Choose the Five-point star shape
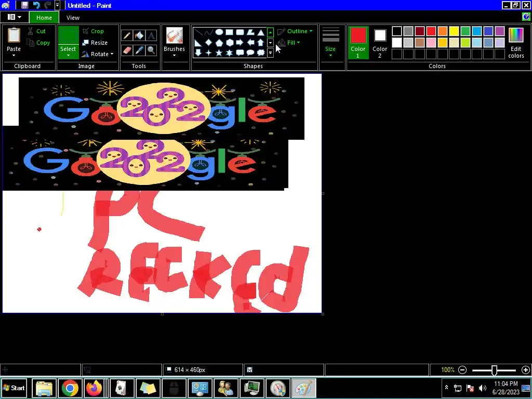 [x=219, y=52]
